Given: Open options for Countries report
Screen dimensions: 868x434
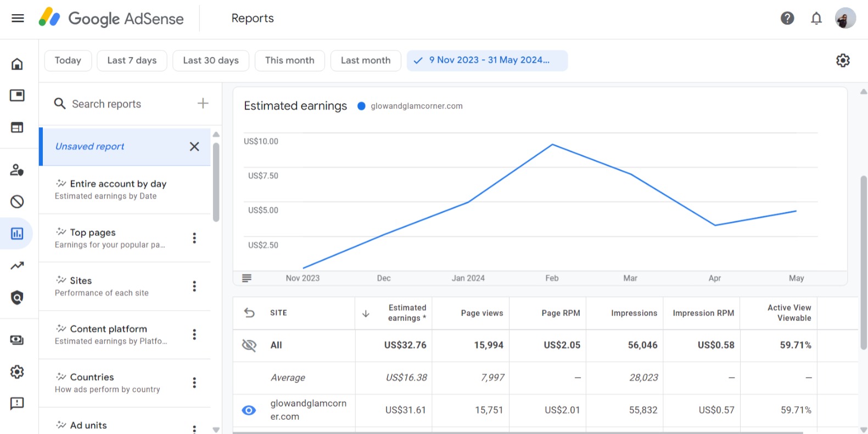Looking at the screenshot, I should click(194, 382).
